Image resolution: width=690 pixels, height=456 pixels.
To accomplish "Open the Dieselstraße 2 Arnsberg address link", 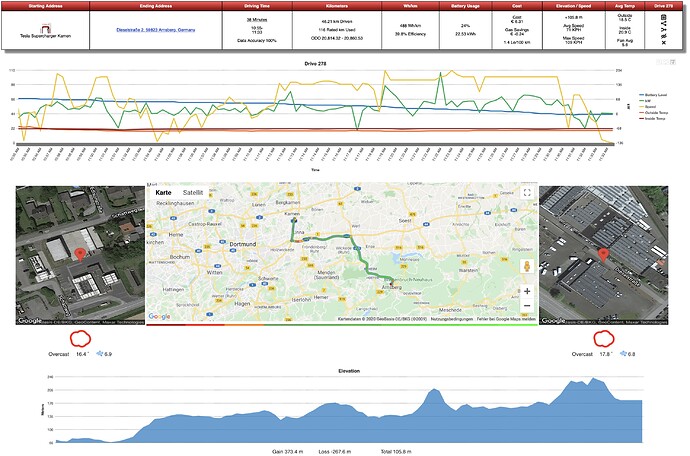I will point(156,30).
